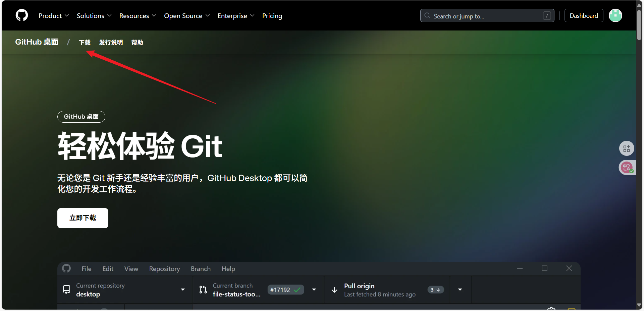The height and width of the screenshot is (311, 644).
Task: Click the octocat icon in the GitHub Desktop window
Action: click(x=66, y=268)
